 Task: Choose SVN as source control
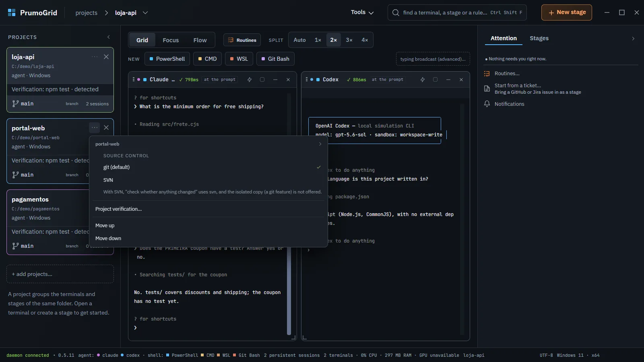tap(208, 180)
